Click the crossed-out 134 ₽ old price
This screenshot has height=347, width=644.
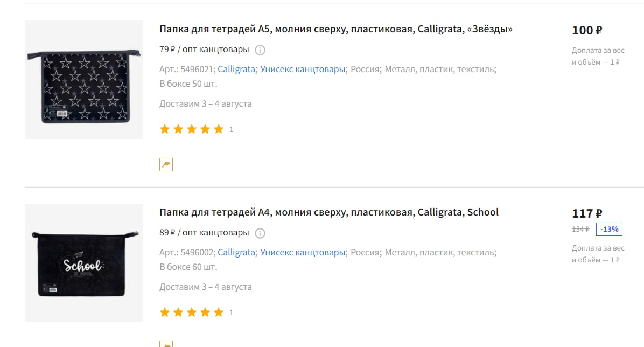coord(580,230)
